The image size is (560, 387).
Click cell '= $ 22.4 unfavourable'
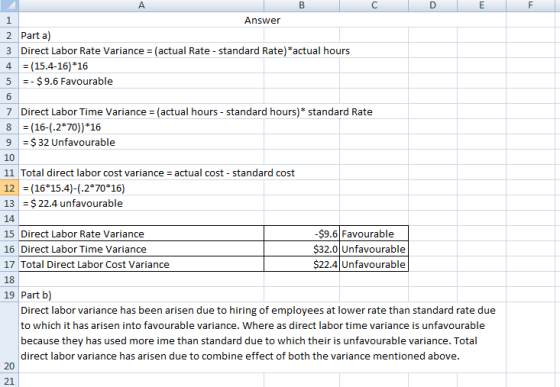pos(141,203)
